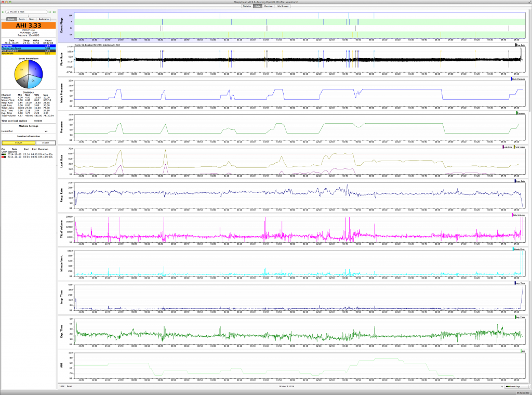Select the Bookmarks tab
This screenshot has width=532, height=395.
click(x=44, y=19)
